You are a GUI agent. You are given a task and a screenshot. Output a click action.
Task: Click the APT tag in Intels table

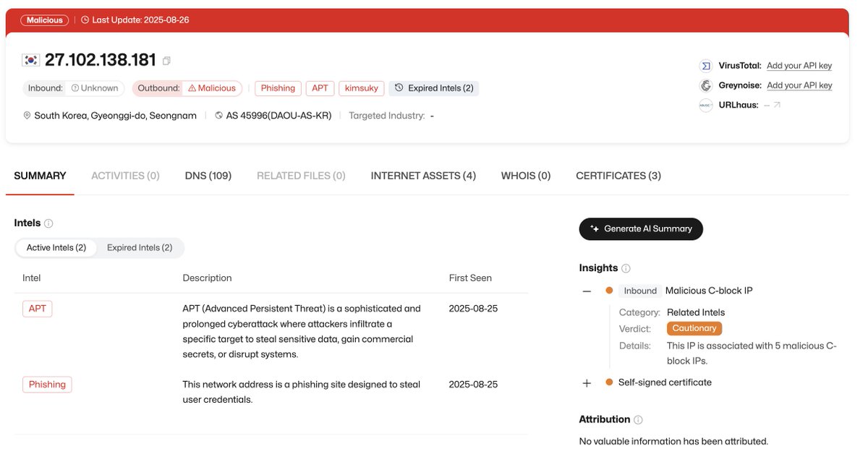click(x=38, y=309)
